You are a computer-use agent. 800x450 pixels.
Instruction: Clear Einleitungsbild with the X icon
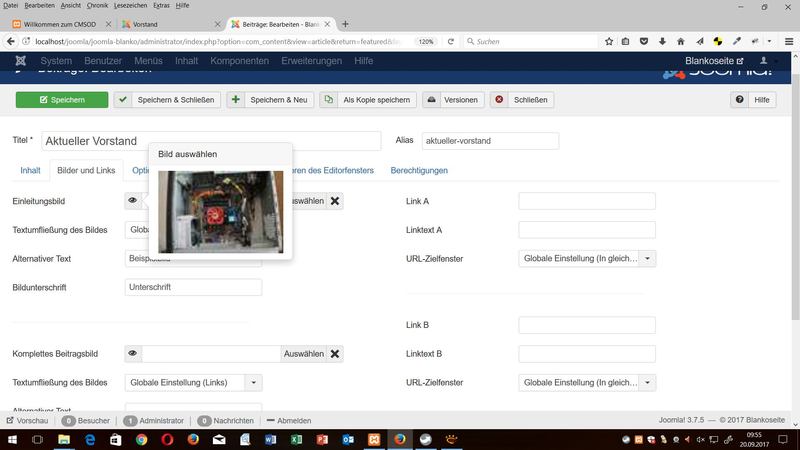pos(336,201)
